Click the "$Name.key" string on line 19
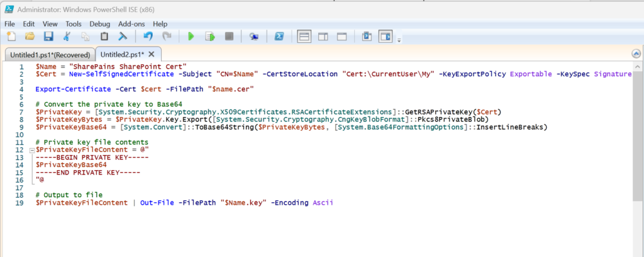The image size is (644, 257). pos(243,203)
